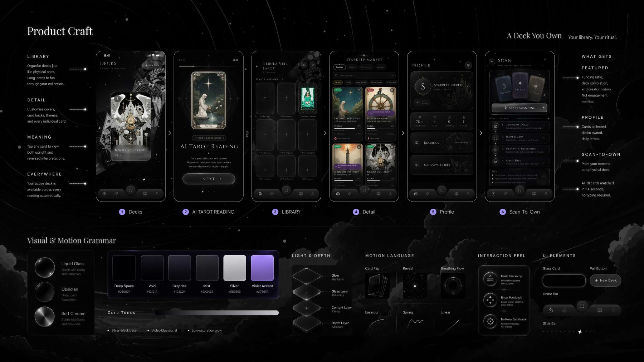Image resolution: width=644 pixels, height=362 pixels.
Task: Select the Explore tab in Starkeep Market
Action: 340,67
